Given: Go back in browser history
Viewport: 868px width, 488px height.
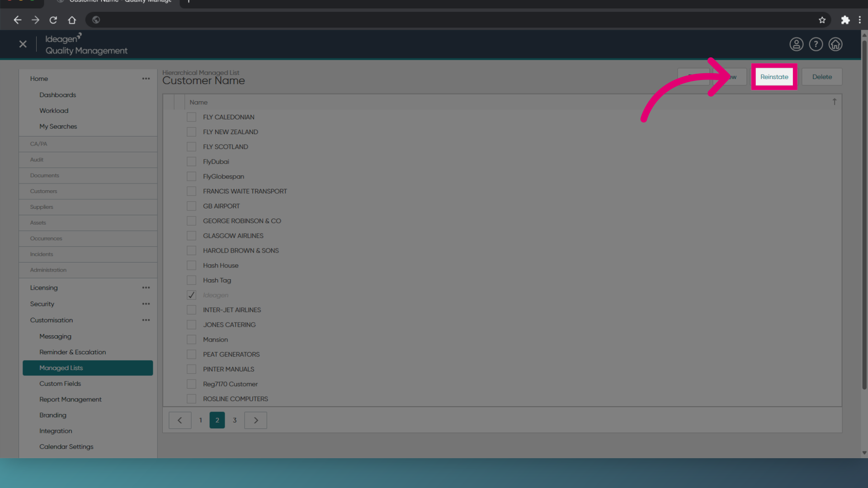Looking at the screenshot, I should (17, 20).
